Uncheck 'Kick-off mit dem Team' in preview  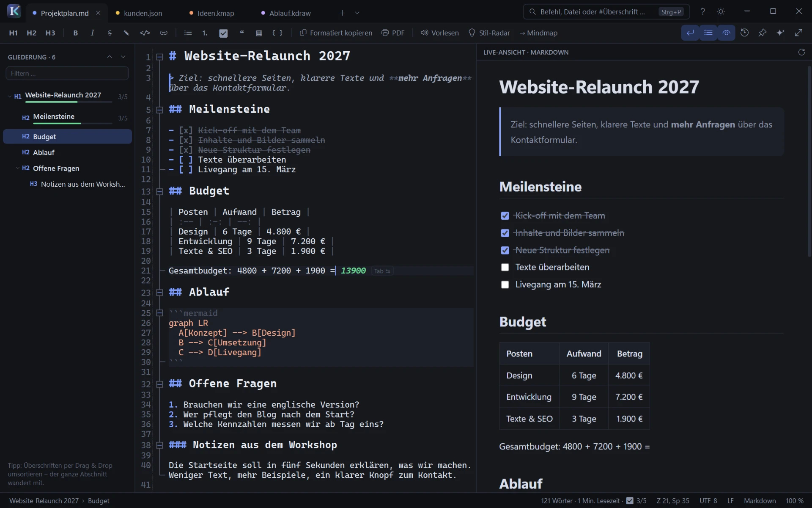click(505, 216)
